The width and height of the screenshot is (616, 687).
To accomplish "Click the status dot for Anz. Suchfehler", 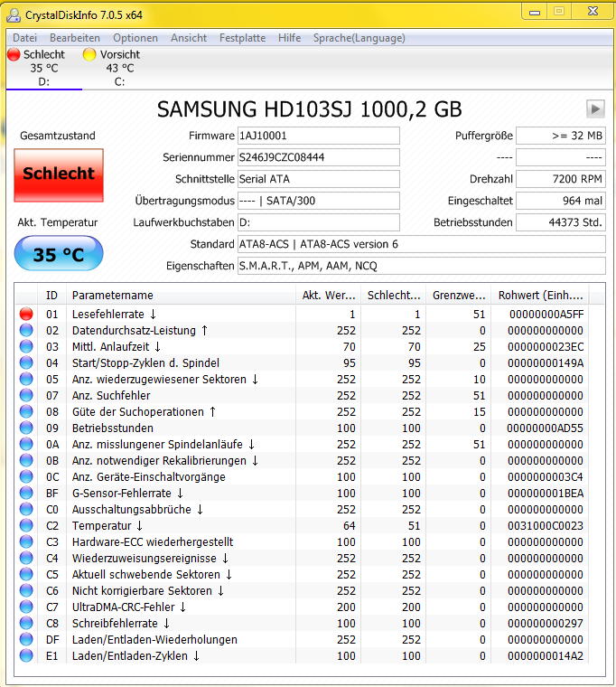I will [x=26, y=395].
